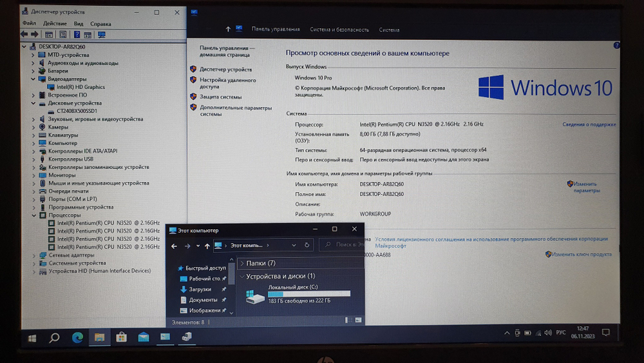This screenshot has width=644, height=363.
Task: Launch Microsoft Edge from taskbar
Action: [77, 338]
